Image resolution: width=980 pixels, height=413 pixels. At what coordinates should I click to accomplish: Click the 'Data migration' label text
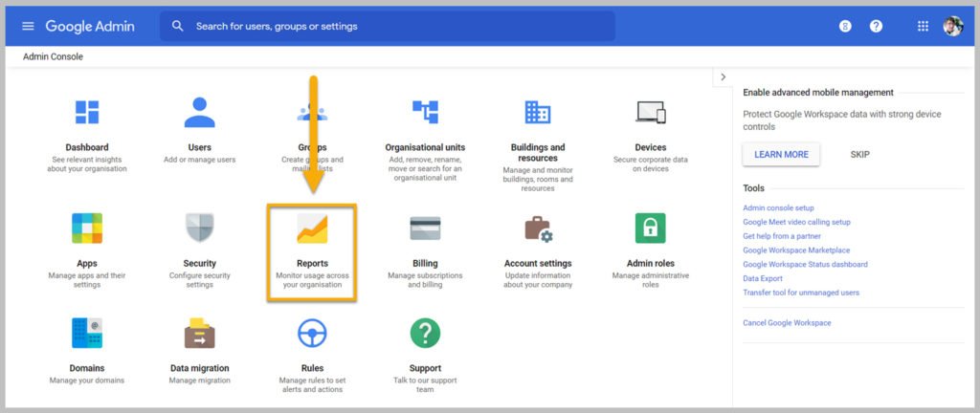tap(199, 369)
